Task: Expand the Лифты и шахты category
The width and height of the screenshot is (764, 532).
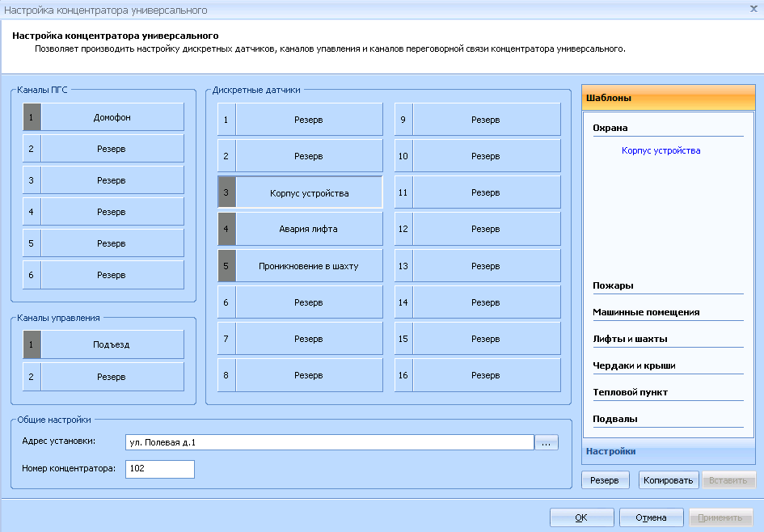Action: (630, 339)
